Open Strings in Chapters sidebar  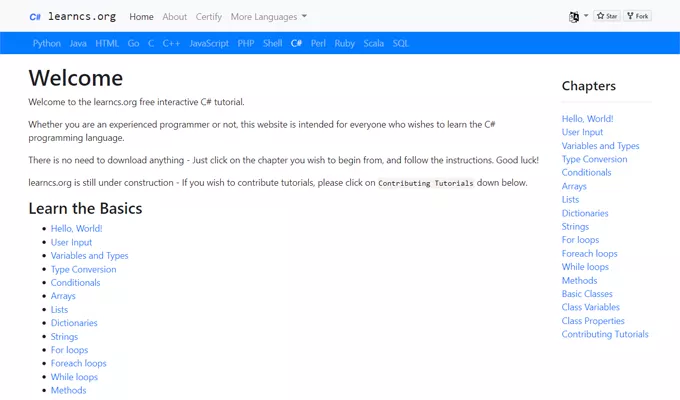pyautogui.click(x=575, y=226)
